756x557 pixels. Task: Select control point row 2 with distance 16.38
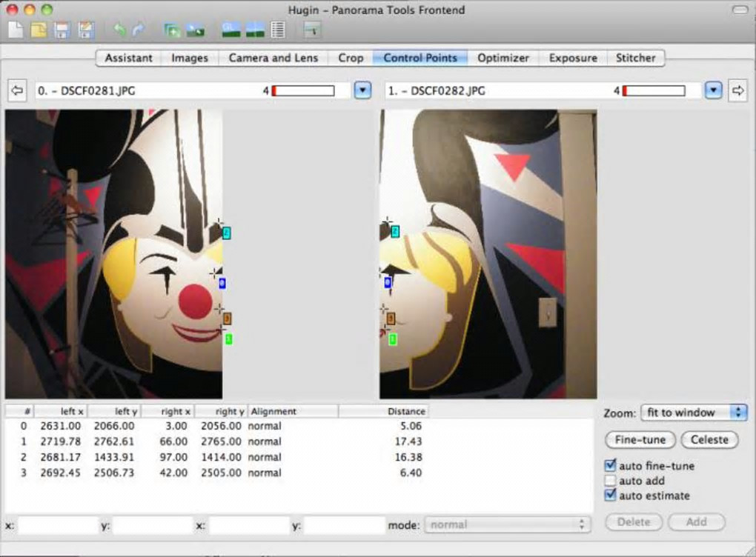[217, 457]
